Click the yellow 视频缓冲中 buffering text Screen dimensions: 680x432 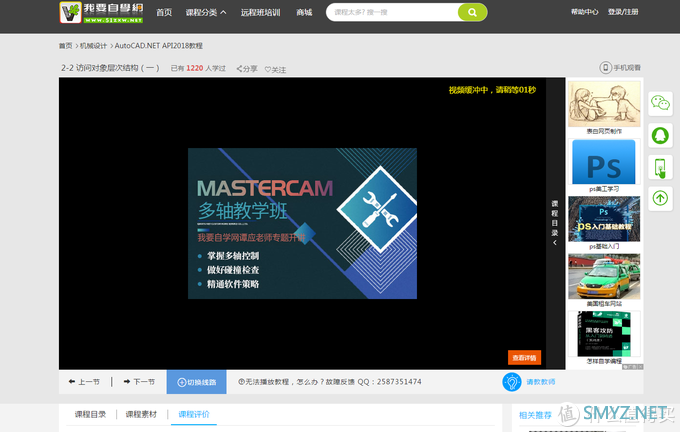pyautogui.click(x=492, y=90)
